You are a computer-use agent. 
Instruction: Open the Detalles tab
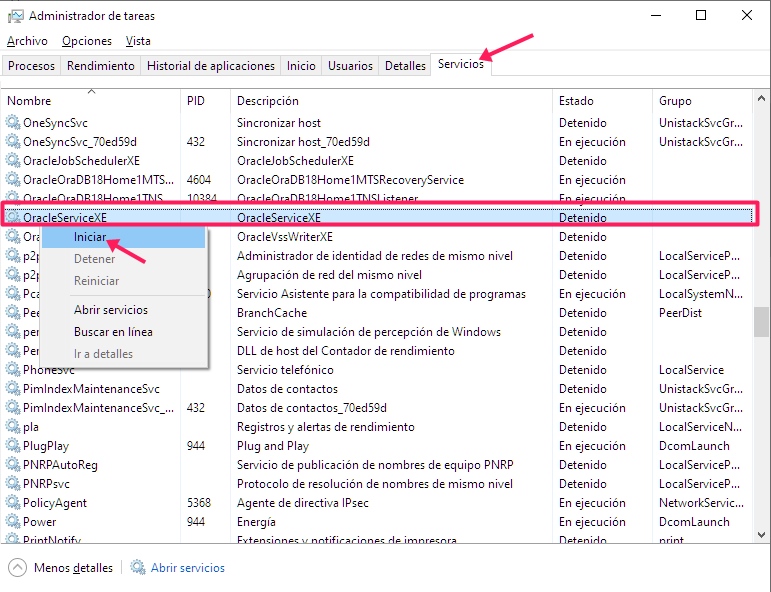pyautogui.click(x=405, y=66)
